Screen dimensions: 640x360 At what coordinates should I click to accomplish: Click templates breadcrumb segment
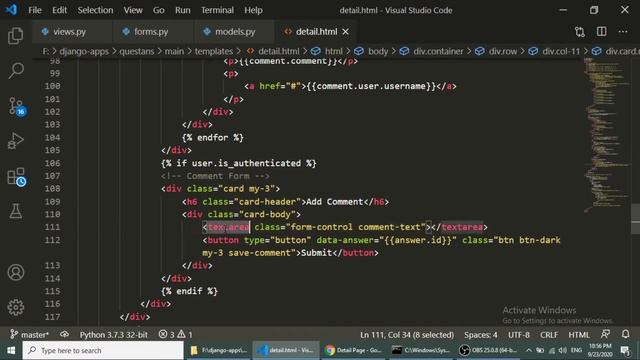[x=213, y=51]
